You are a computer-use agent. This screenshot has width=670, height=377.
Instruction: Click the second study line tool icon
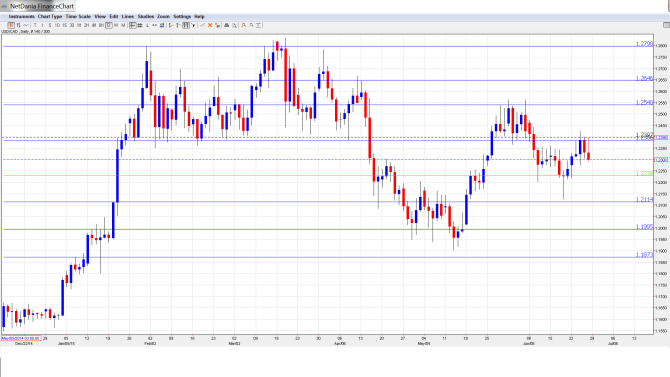pyautogui.click(x=179, y=26)
